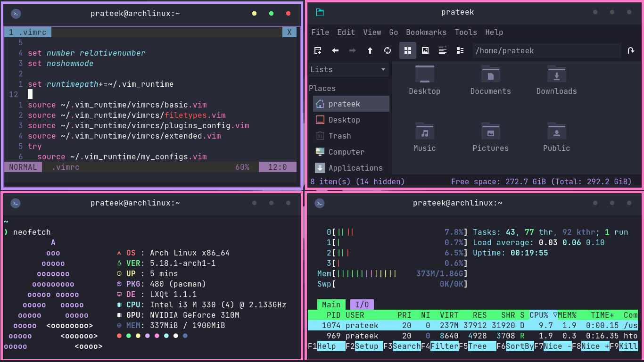Select the .vimrc tab in vim
The height and width of the screenshot is (362, 644).
(28, 33)
